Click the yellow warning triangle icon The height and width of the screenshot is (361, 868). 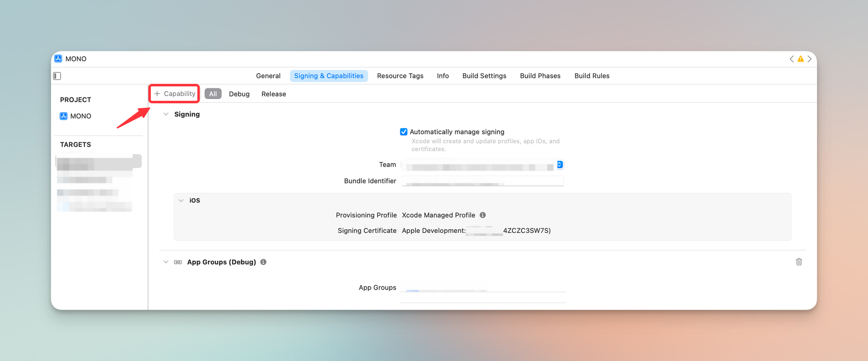click(x=800, y=59)
